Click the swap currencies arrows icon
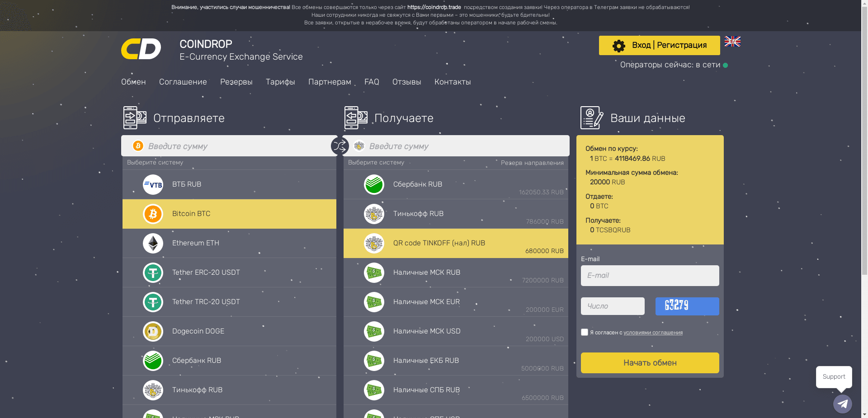The height and width of the screenshot is (418, 868). tap(340, 146)
